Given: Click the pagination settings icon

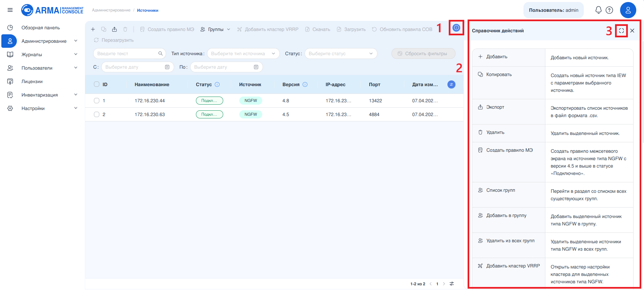Looking at the screenshot, I should [452, 284].
